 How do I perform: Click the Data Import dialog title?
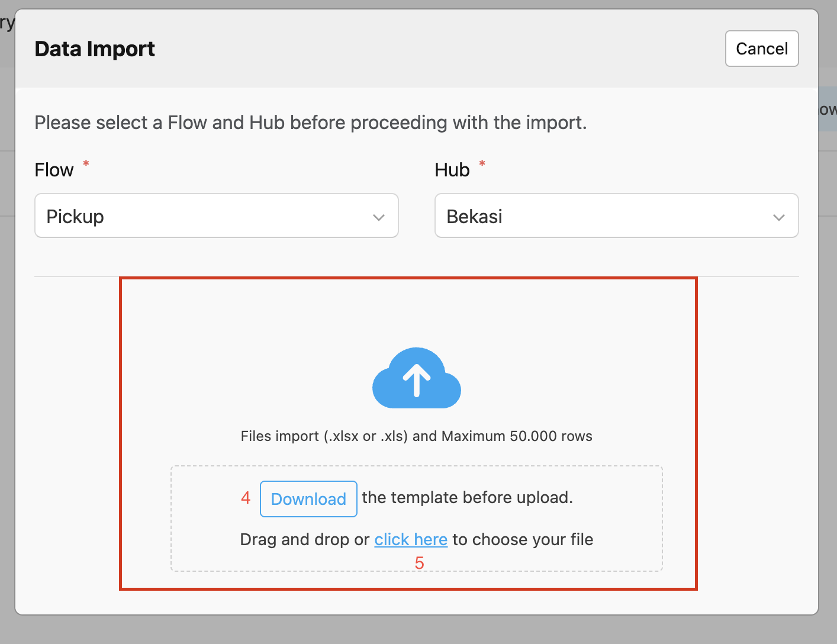pos(95,49)
